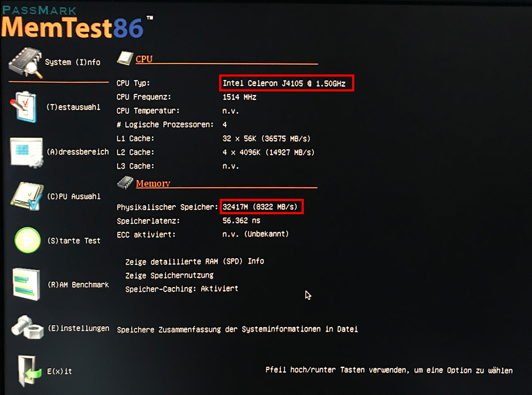
Task: Click Speicherlatenz value 56.362 ns
Action: tap(241, 221)
